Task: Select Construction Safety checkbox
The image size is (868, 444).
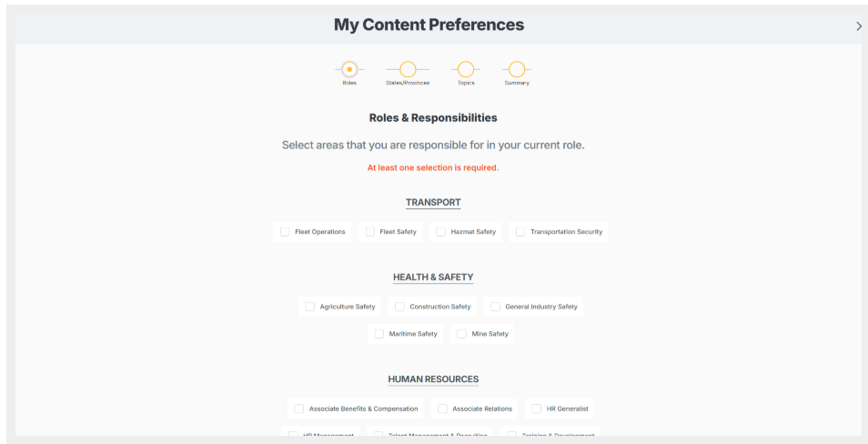Action: (399, 307)
